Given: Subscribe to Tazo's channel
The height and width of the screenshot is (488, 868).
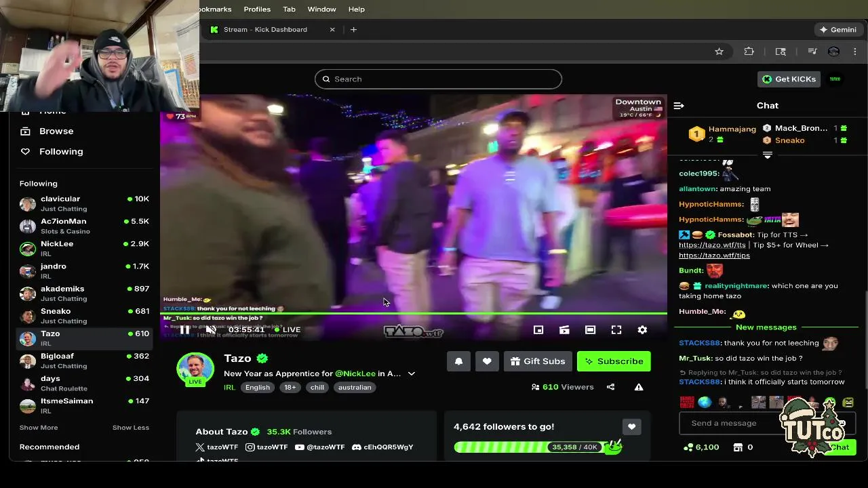Looking at the screenshot, I should click(x=614, y=361).
